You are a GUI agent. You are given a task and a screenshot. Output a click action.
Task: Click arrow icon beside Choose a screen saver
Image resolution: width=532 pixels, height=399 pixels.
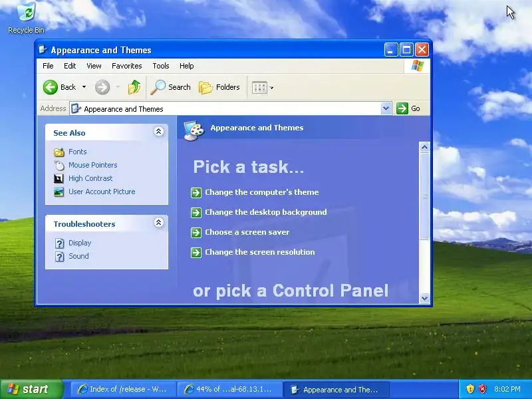(196, 233)
